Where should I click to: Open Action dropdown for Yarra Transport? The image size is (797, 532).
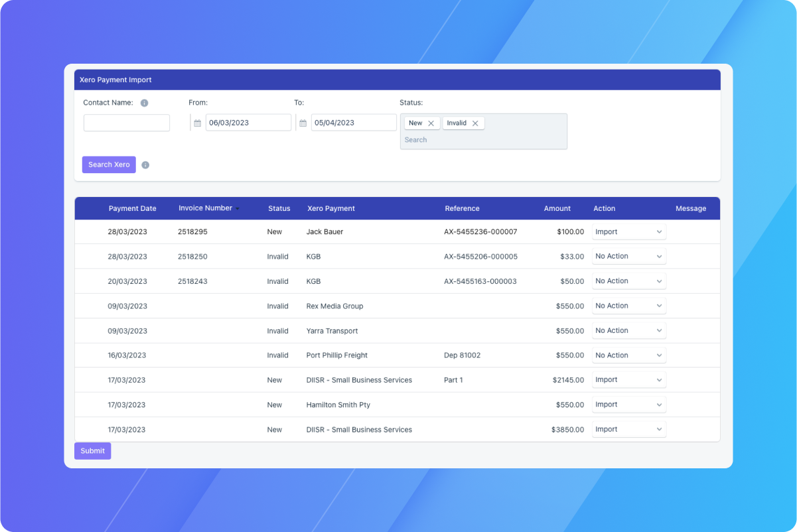[x=628, y=330]
